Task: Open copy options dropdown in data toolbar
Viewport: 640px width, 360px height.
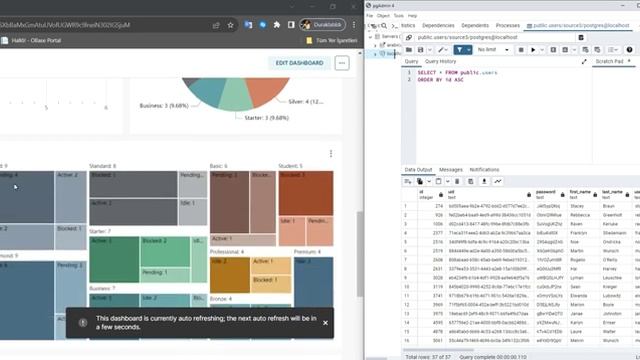Action: coord(429,181)
